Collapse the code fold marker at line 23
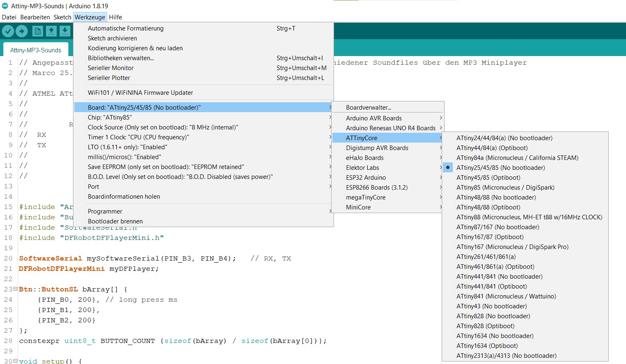Image resolution: width=626 pixels, height=364 pixels. coord(15,289)
